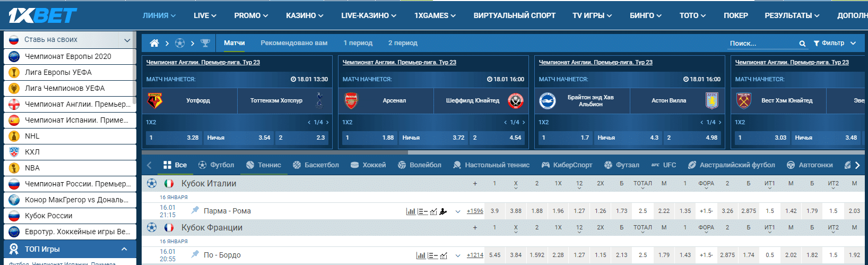
Task: Click player icon for Парма - Рома
Action: pyautogui.click(x=443, y=211)
